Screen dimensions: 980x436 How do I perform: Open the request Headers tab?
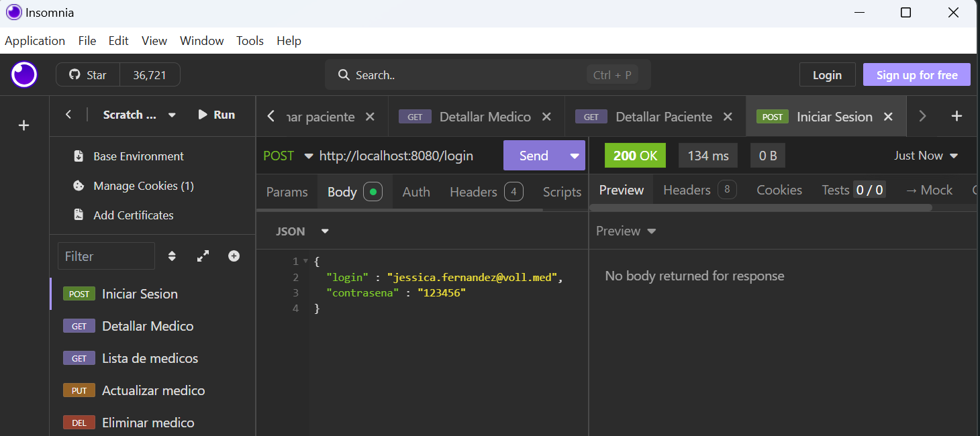(x=486, y=192)
